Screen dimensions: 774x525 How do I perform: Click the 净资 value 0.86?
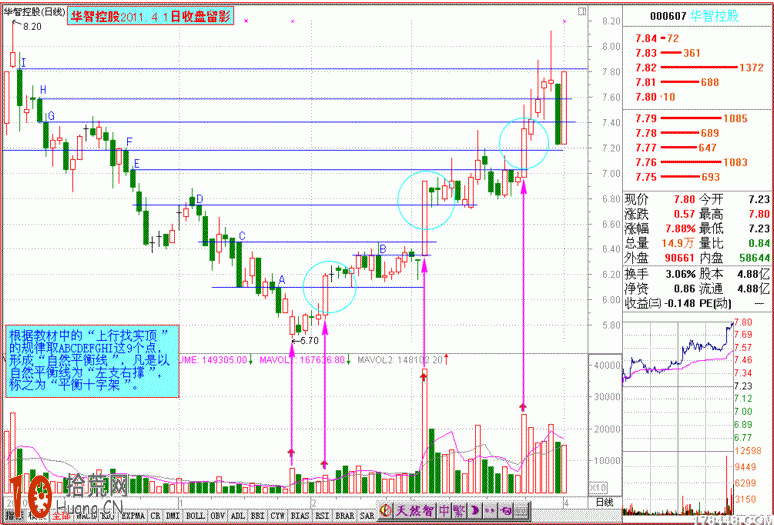[x=685, y=289]
